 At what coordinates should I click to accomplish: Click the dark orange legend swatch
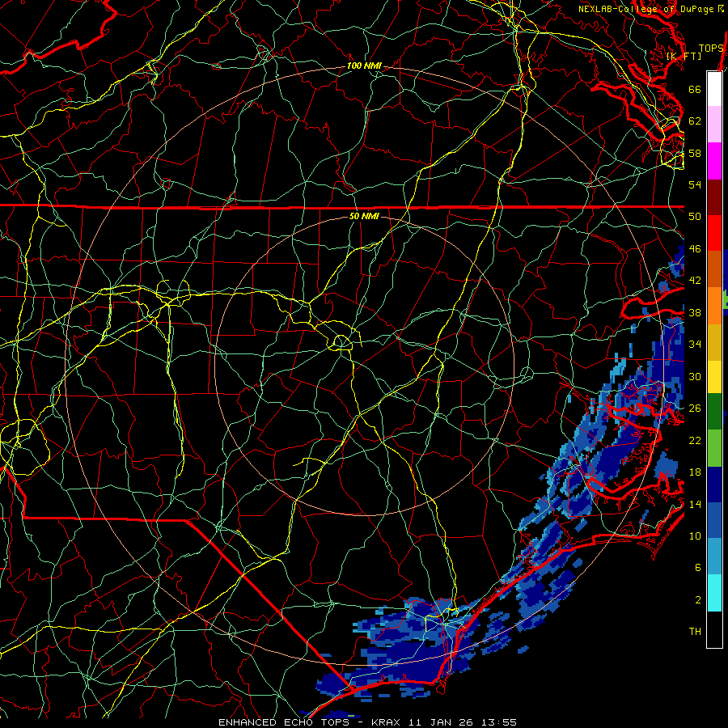click(x=714, y=269)
